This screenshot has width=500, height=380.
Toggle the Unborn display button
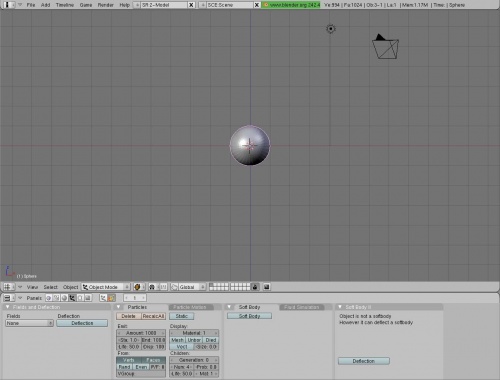tap(194, 340)
